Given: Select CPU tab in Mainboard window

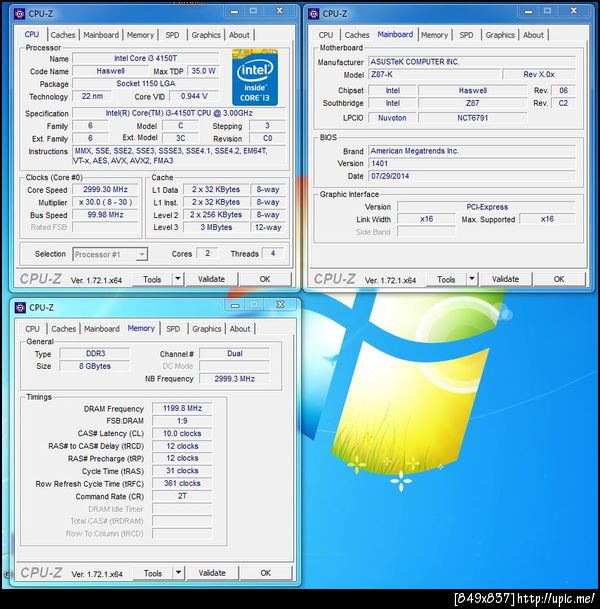Looking at the screenshot, I should [x=326, y=35].
